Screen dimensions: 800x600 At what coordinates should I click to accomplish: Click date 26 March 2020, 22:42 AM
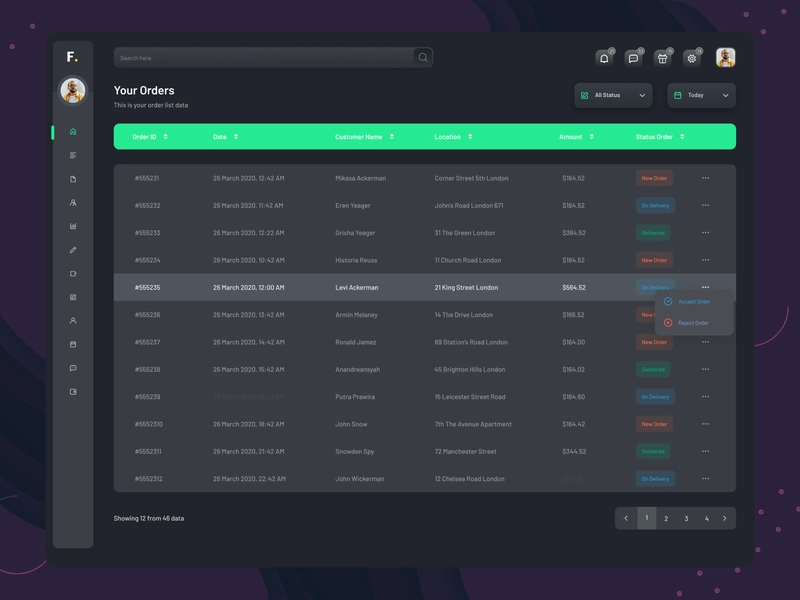pyautogui.click(x=249, y=479)
